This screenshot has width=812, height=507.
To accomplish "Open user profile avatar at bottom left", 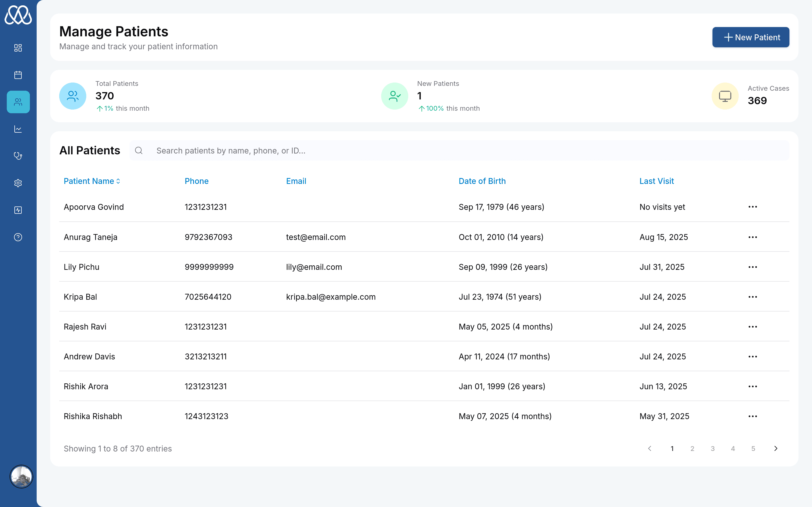I will (x=21, y=477).
